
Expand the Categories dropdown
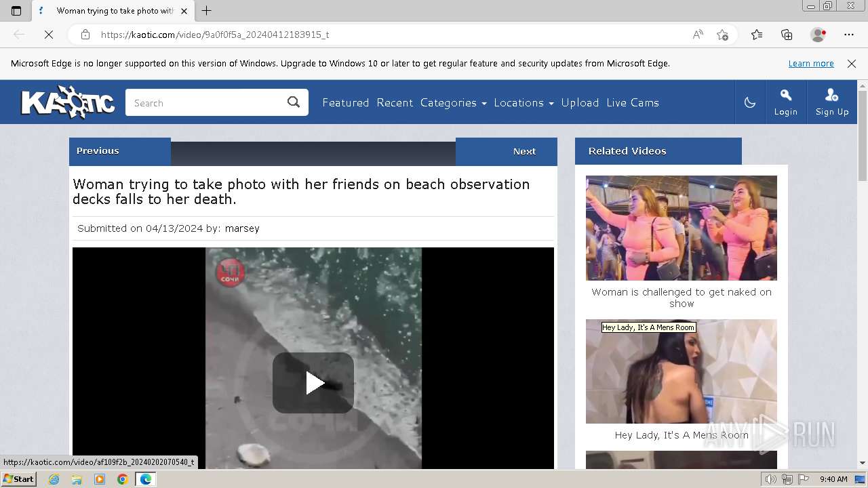click(453, 102)
